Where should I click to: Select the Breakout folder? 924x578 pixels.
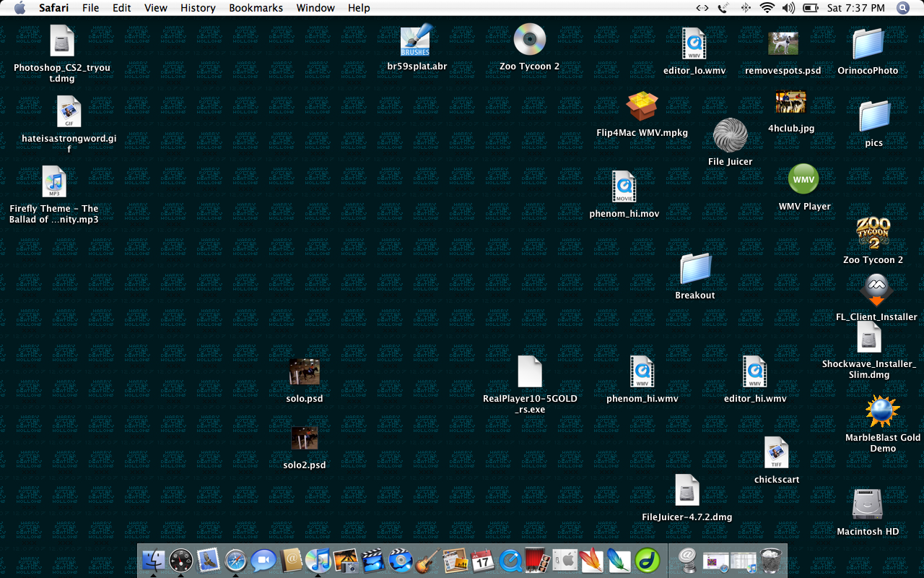click(695, 269)
